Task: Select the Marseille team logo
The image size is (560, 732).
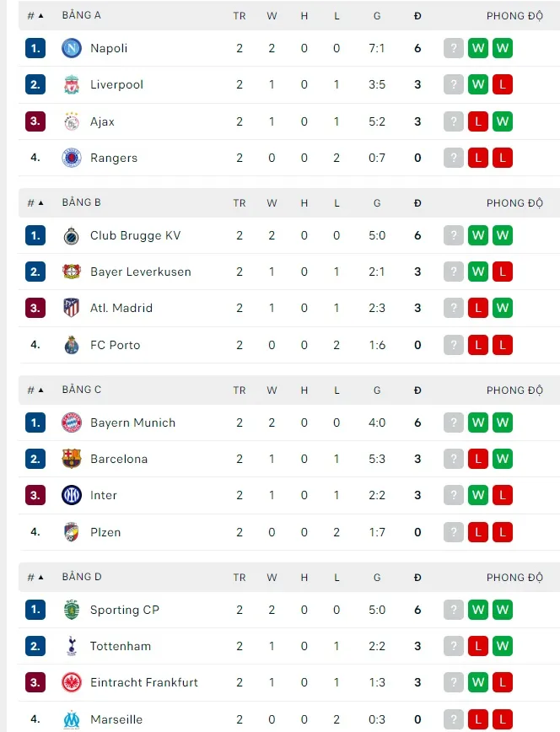Action: pyautogui.click(x=71, y=719)
